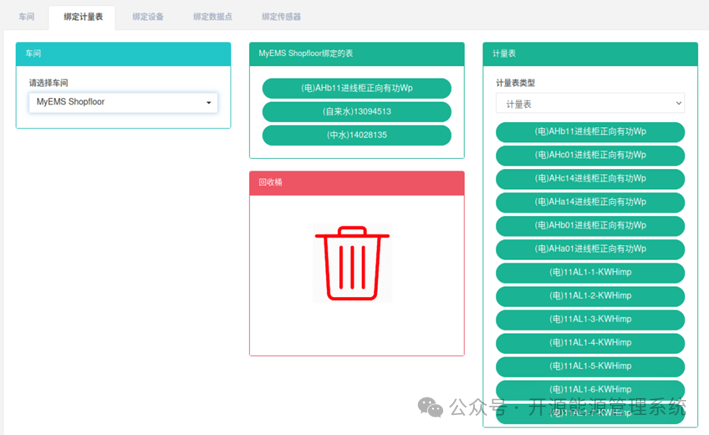Click the 绑定计量表 tab
Image resolution: width=709 pixels, height=435 pixels.
(83, 17)
